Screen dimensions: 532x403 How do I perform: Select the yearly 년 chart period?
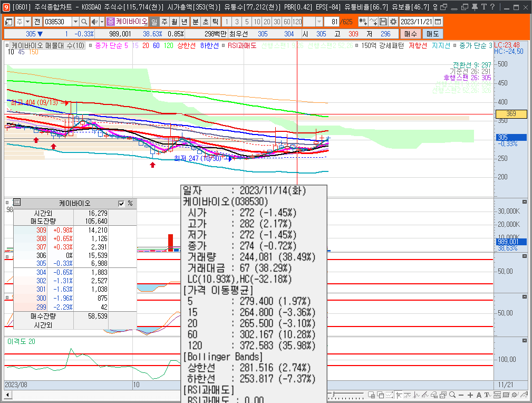tap(184, 22)
